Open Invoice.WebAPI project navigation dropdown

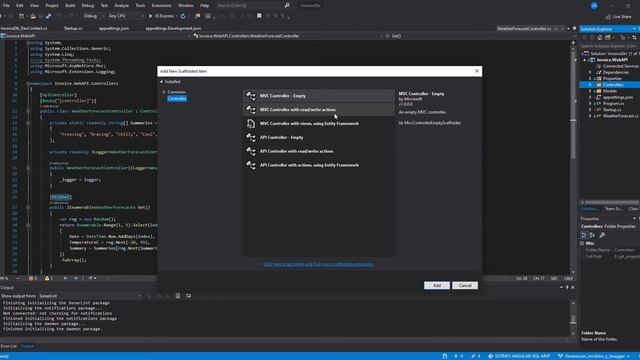96,36
